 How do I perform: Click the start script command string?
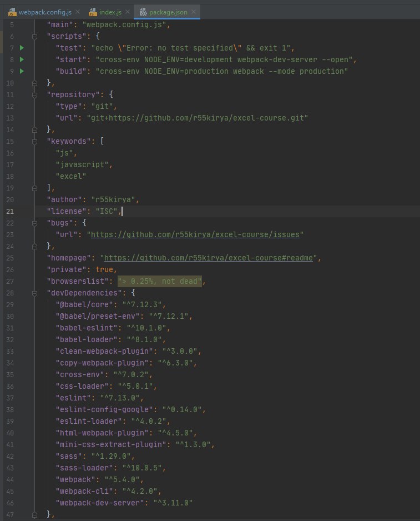[224, 60]
